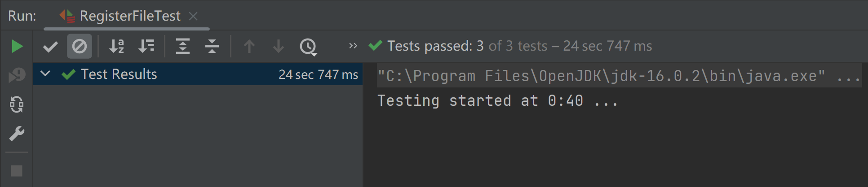This screenshot has width=868, height=187.
Task: Open run settings wrench icon
Action: pyautogui.click(x=17, y=134)
